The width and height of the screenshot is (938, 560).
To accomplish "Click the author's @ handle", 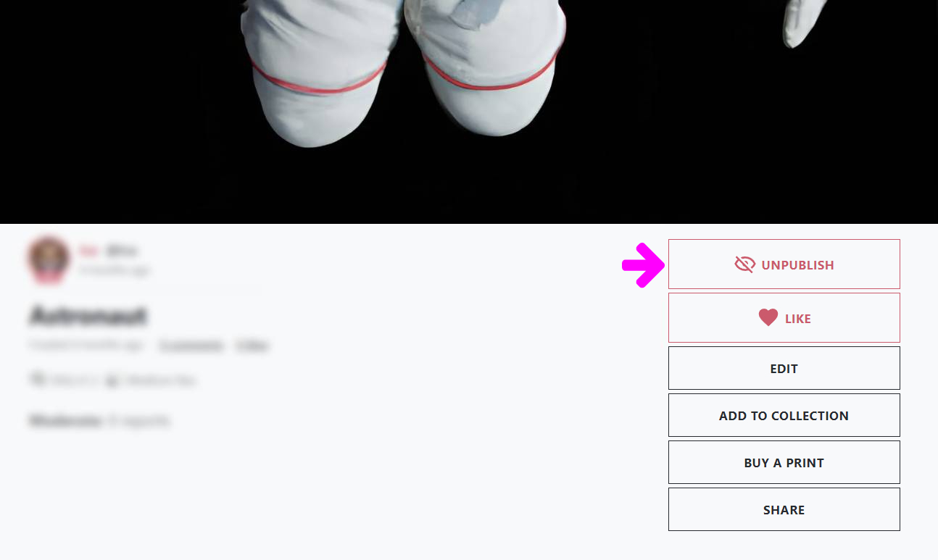I will point(121,251).
